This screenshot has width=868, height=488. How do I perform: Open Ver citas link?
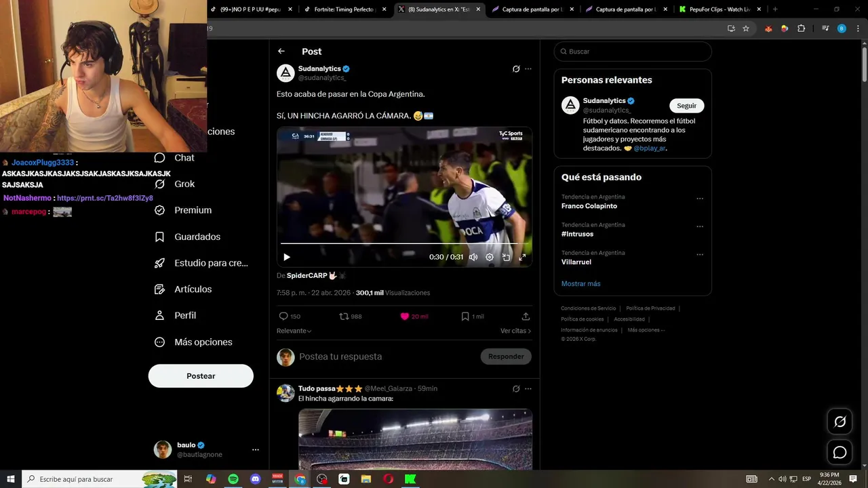point(516,331)
